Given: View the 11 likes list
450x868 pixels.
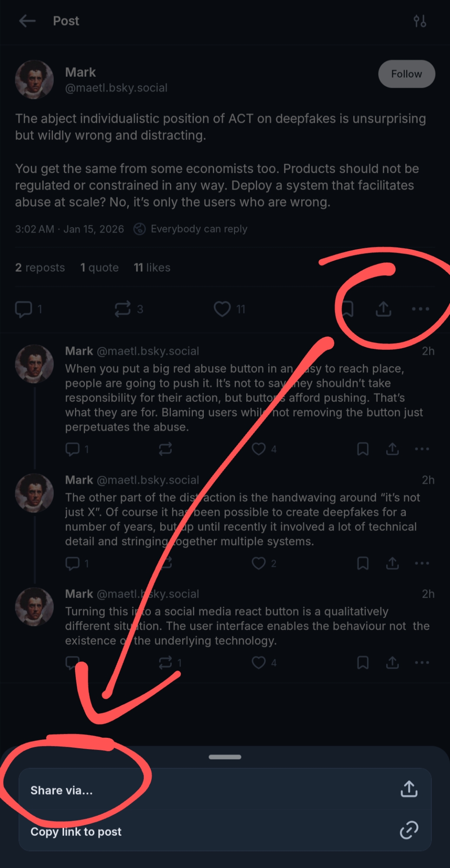Looking at the screenshot, I should pyautogui.click(x=152, y=267).
